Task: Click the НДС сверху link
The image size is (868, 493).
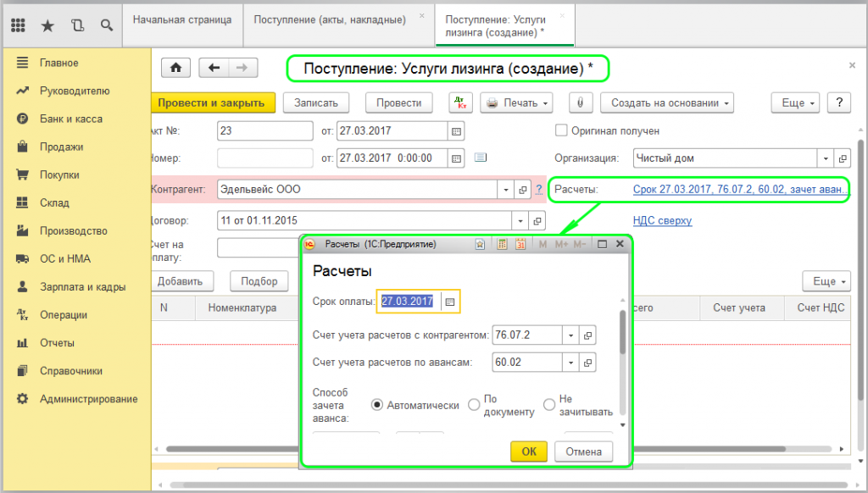Action: [x=662, y=220]
